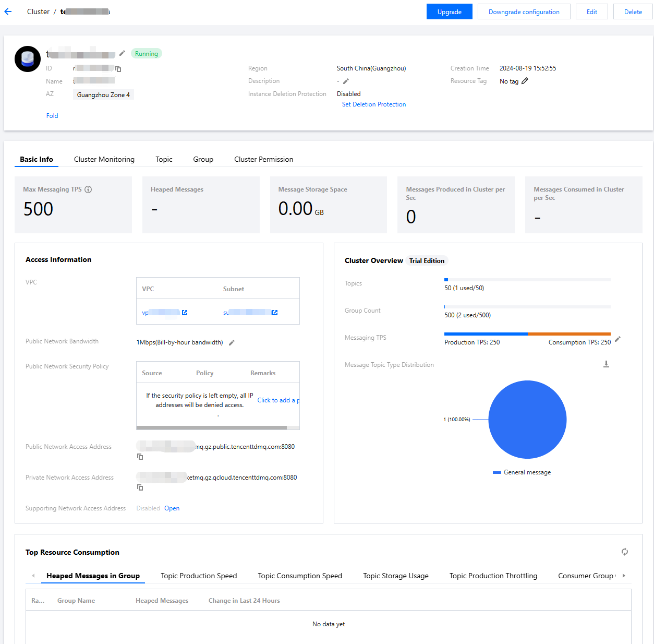Click the pencil icon beside cluster name
The image size is (654, 644).
click(x=122, y=53)
